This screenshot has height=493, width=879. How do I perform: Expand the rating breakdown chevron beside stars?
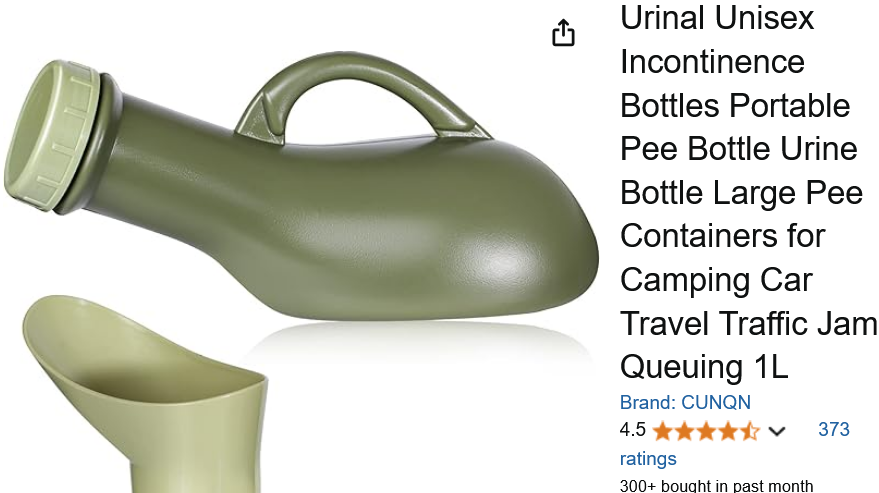click(x=776, y=431)
